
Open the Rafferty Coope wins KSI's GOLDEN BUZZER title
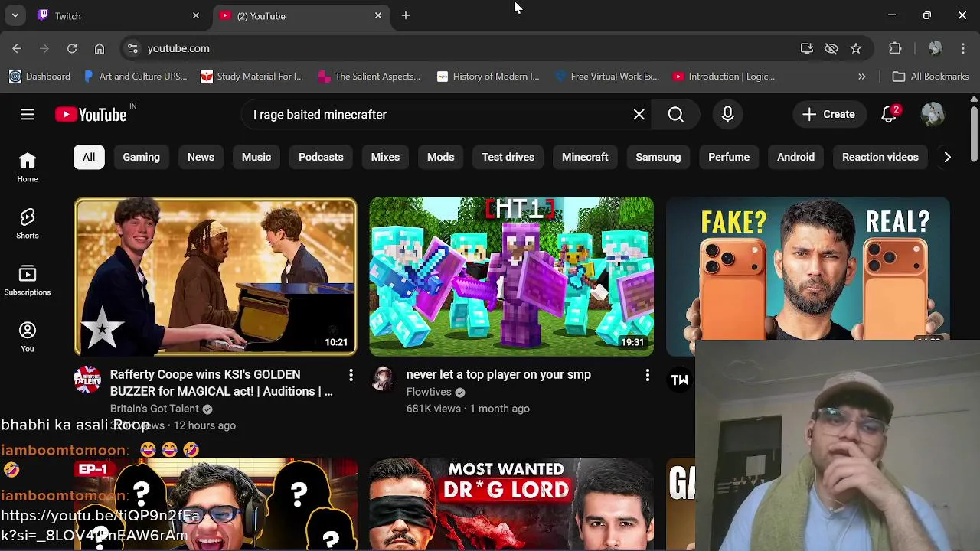click(x=221, y=383)
